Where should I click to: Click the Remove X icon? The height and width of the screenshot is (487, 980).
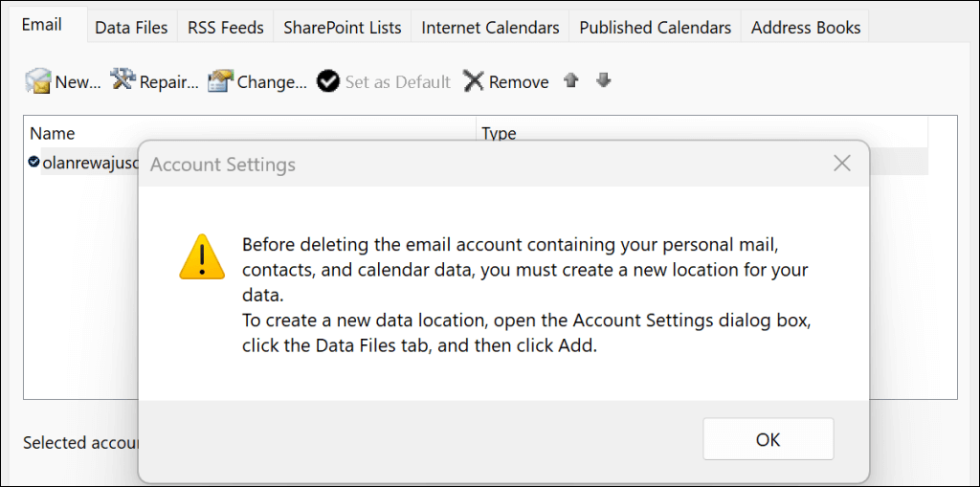(473, 81)
